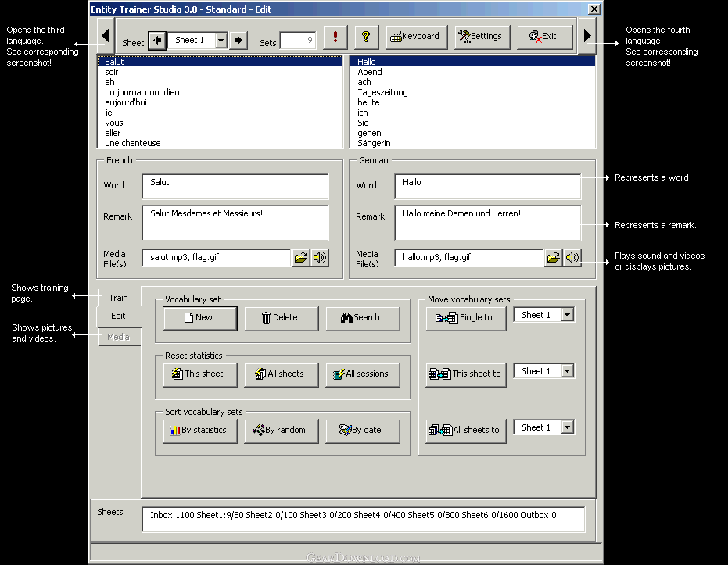Select 'un journal quotidien' in French list
Viewport: 728px width, 565px height.
pos(220,92)
